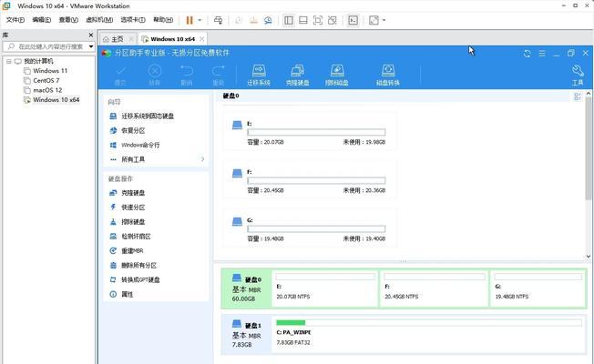Click the Clone Disk (克隆硬盘) toolbar icon
The width and height of the screenshot is (594, 364).
(x=297, y=71)
